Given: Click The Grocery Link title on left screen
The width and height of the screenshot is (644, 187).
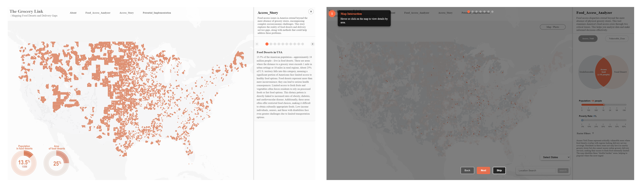Looking at the screenshot, I should 26,11.
